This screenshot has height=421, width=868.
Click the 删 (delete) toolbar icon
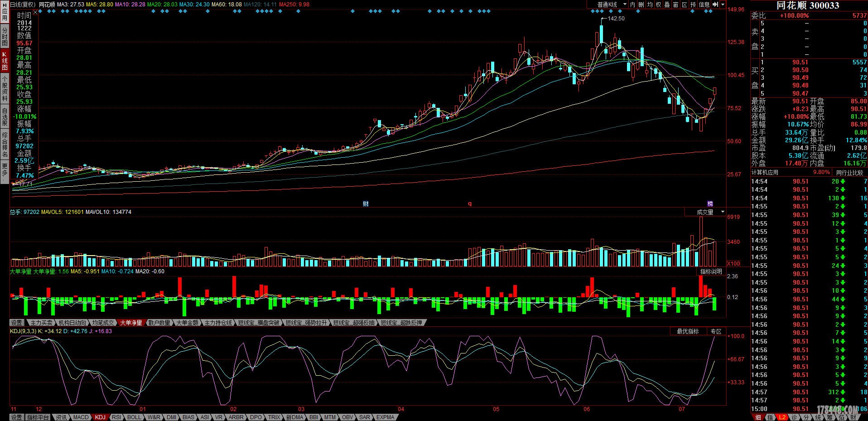[x=641, y=5]
